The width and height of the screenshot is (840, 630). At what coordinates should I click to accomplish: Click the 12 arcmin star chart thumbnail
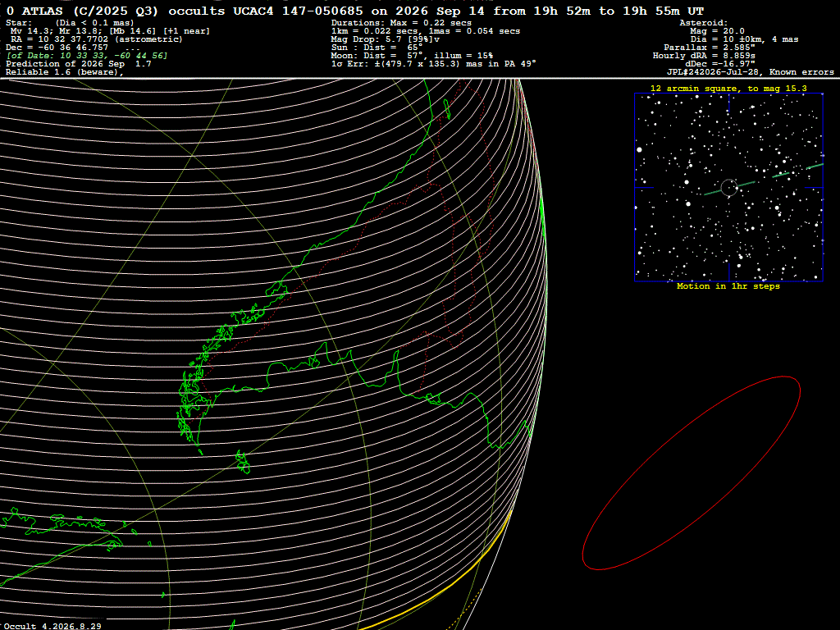728,188
